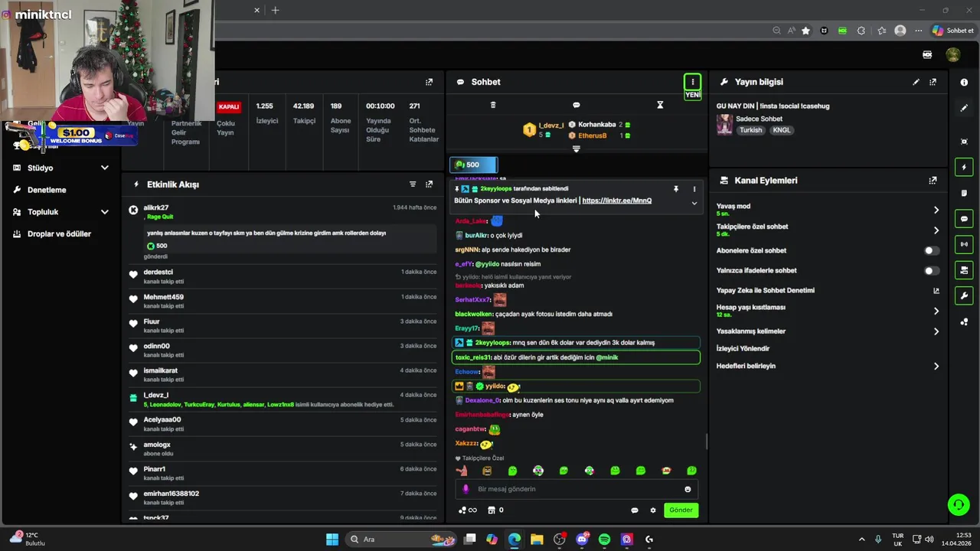Click the note icon in right sidebar
Viewport: 980px width, 551px height.
(964, 193)
